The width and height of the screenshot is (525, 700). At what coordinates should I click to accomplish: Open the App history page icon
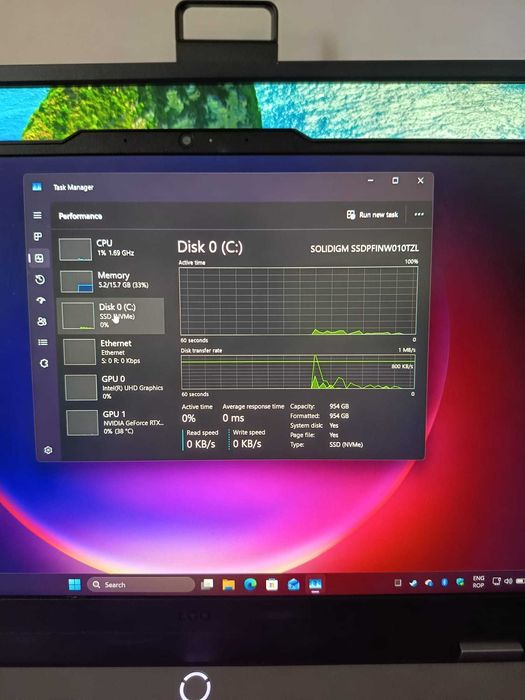click(40, 279)
